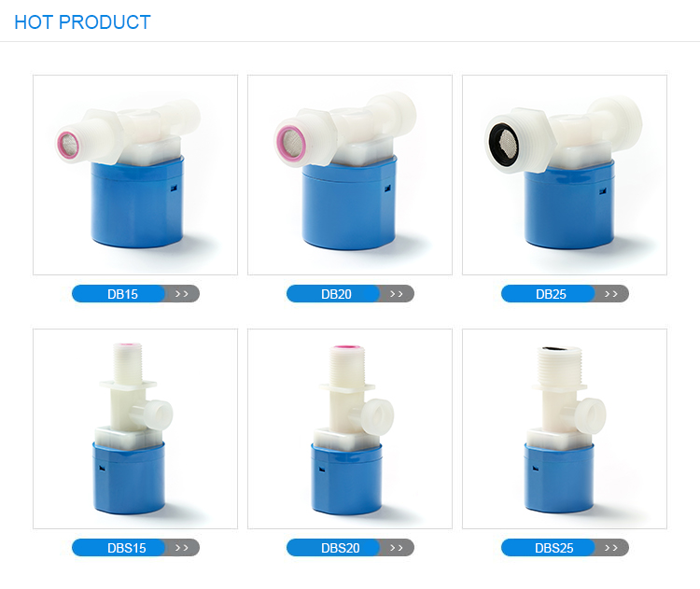Click the double-arrow icon beside DB20
Image resolution: width=700 pixels, height=589 pixels.
point(397,294)
